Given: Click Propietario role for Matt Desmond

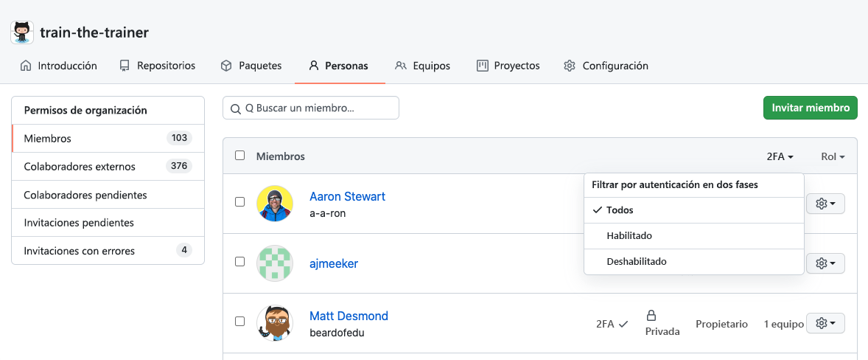Looking at the screenshot, I should 722,324.
